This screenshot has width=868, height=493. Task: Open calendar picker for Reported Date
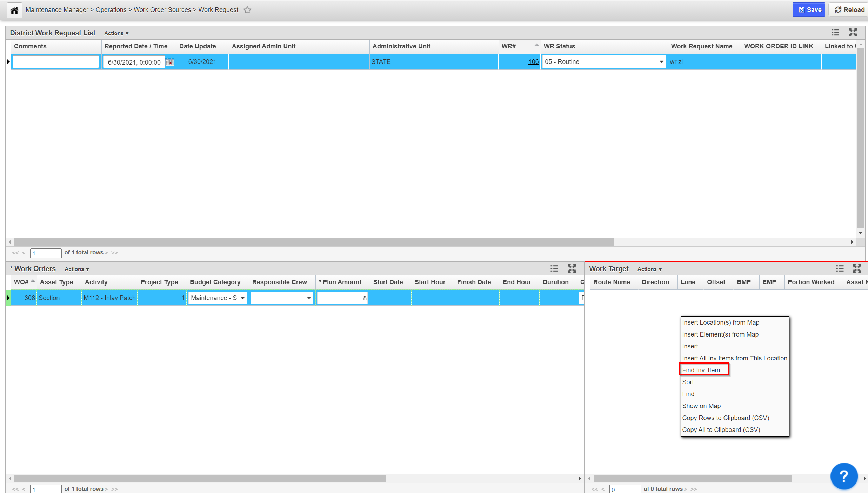[170, 62]
